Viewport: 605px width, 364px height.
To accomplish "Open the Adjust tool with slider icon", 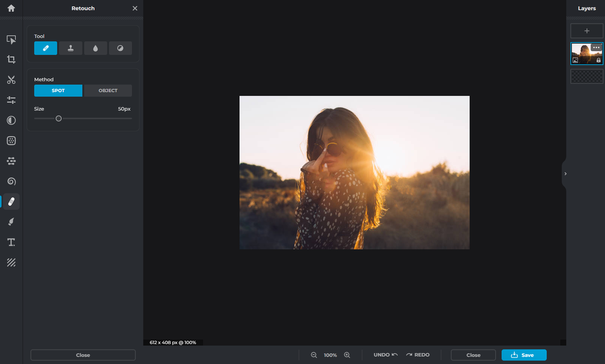I will coord(11,100).
